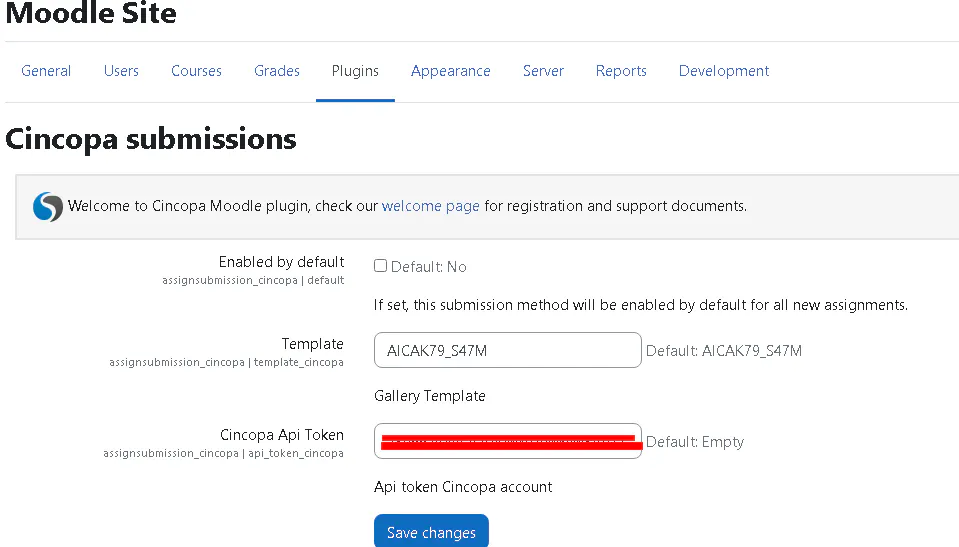Click 'Default: AICAK79_S47M' text
The image size is (959, 547).
(x=724, y=351)
